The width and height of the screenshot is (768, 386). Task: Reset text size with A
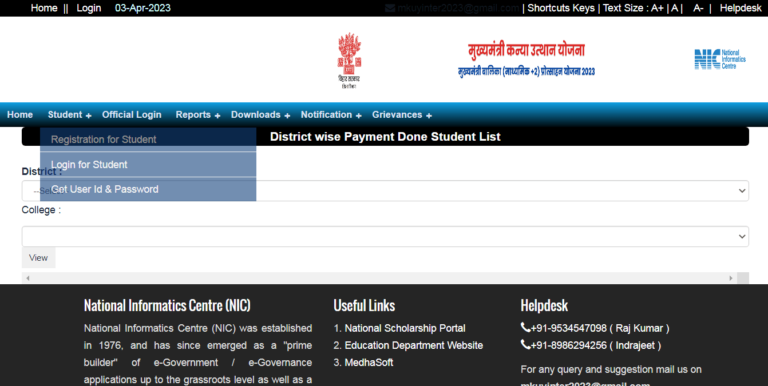[x=674, y=8]
